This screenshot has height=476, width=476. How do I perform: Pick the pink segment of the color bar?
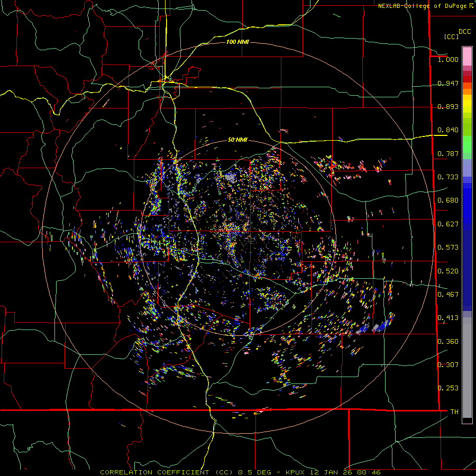pyautogui.click(x=467, y=56)
